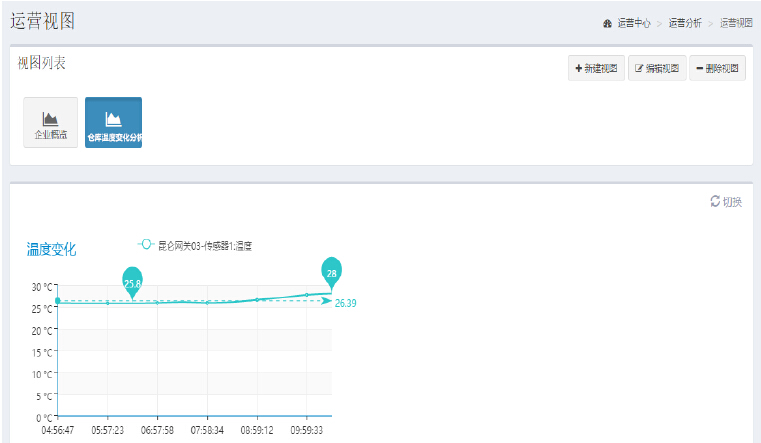Click the 删除视图 minus button
The image size is (761, 443).
(716, 68)
